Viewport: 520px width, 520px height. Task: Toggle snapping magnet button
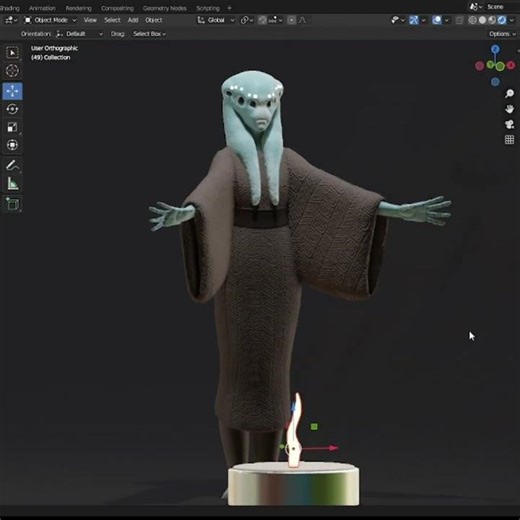263,20
